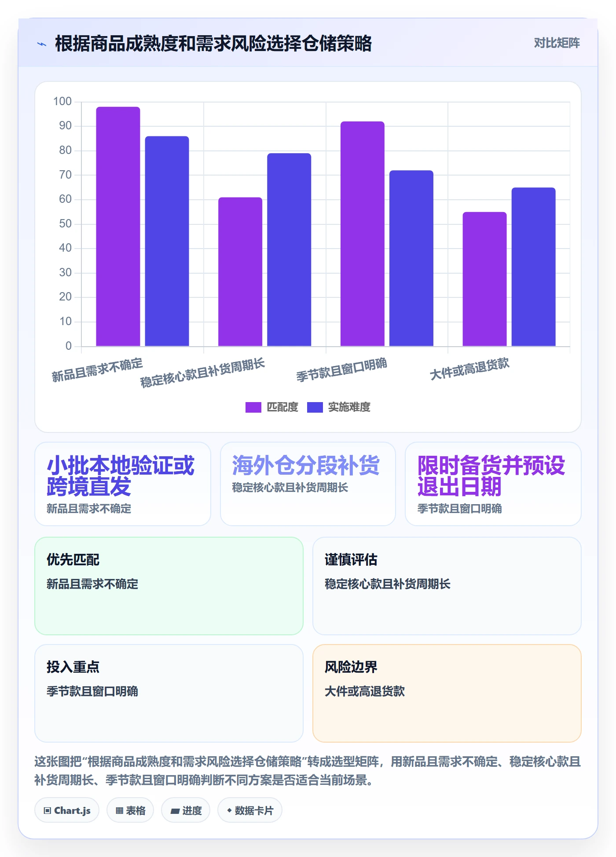Select the 数据卡片 tag
Screen dimensions: 616x857
tap(250, 810)
